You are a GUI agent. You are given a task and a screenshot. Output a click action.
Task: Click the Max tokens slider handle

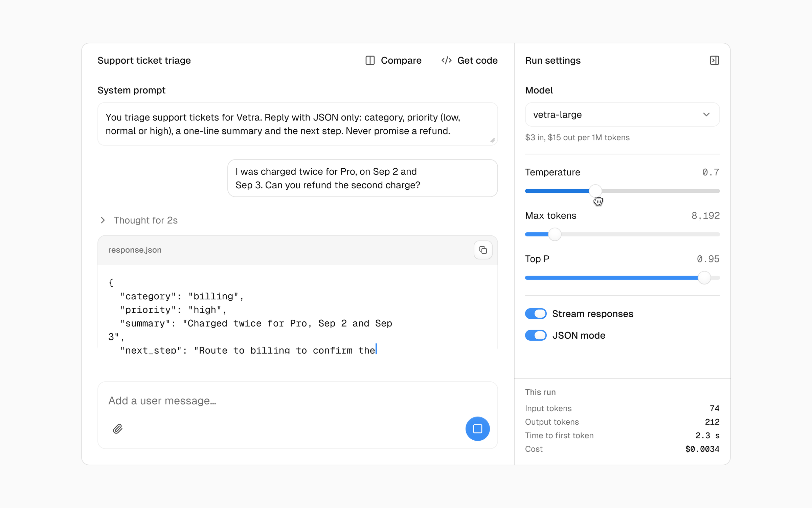[555, 234]
